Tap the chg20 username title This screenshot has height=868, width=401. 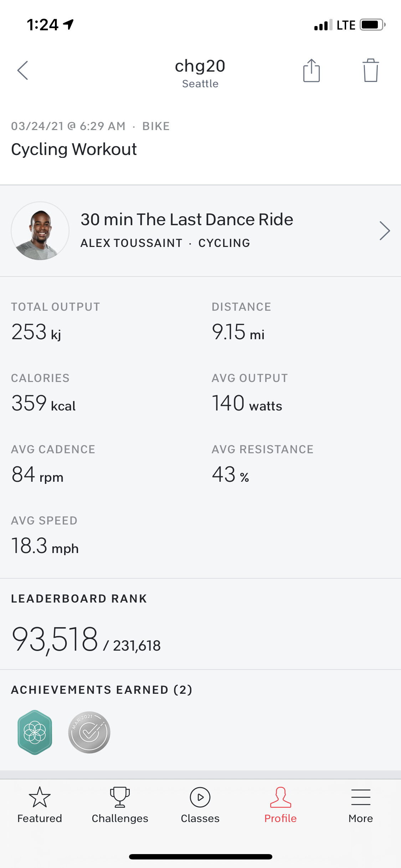[200, 66]
